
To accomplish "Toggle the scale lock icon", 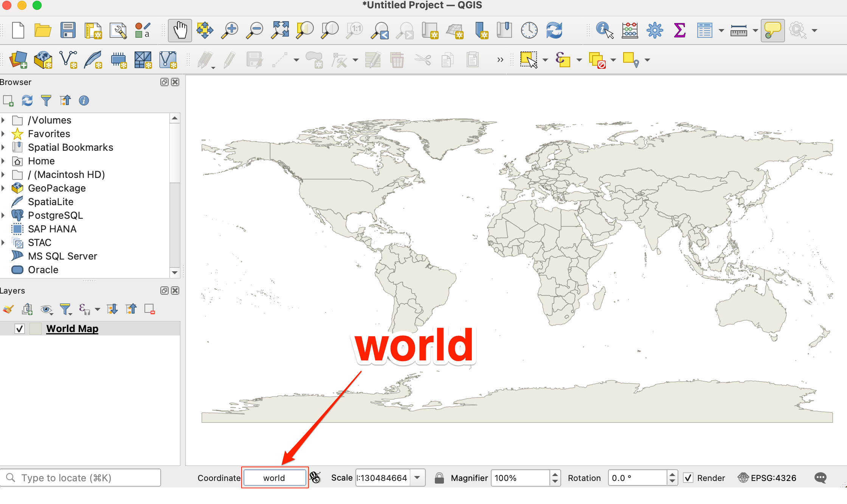I will pos(439,478).
